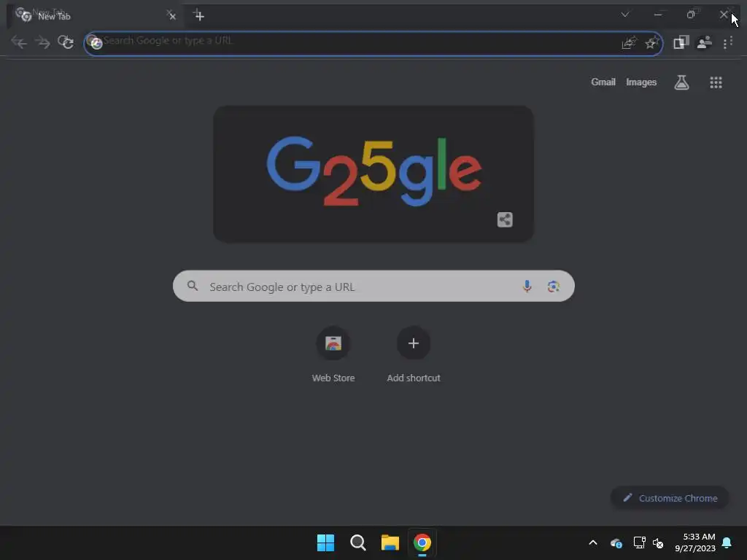Select the New Tab tab

pos(96,16)
